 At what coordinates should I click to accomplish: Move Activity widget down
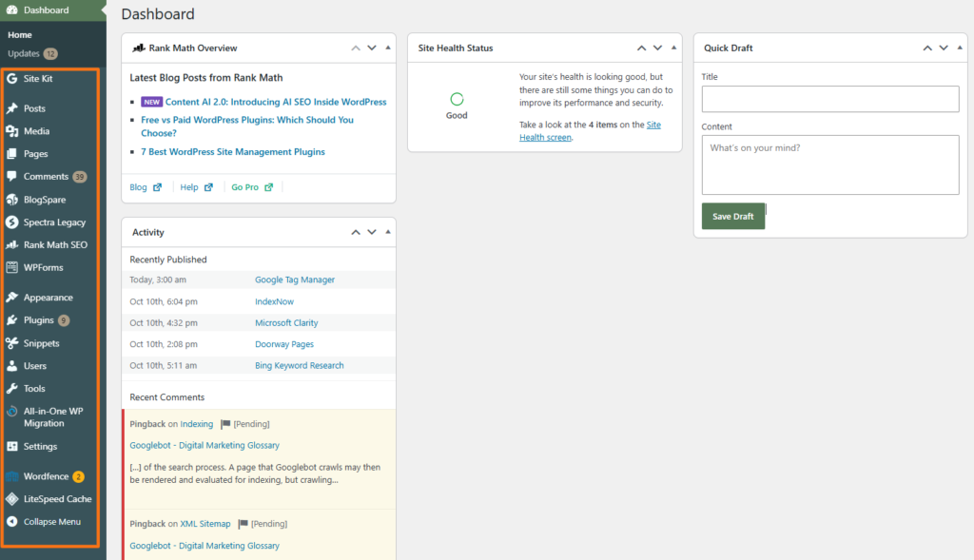click(372, 232)
